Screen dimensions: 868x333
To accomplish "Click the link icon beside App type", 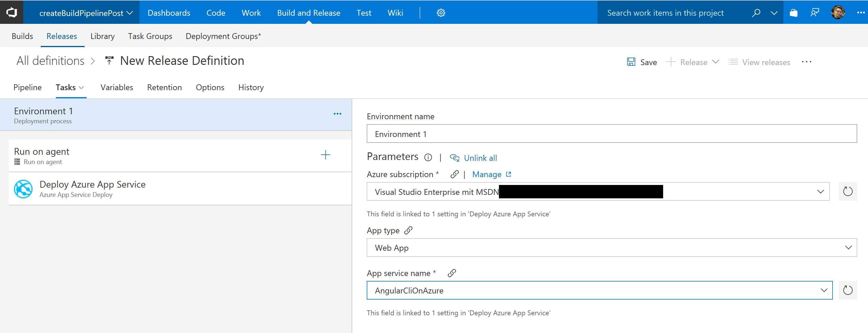I will click(408, 230).
